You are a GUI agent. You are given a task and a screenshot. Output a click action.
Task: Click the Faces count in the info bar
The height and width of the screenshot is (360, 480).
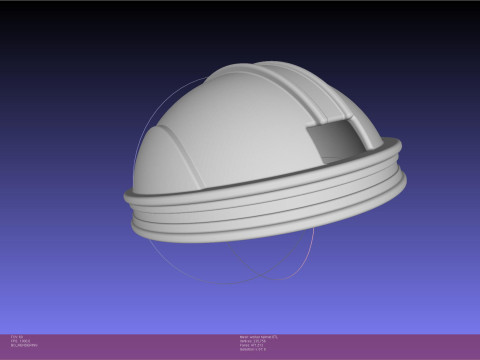pos(251,345)
